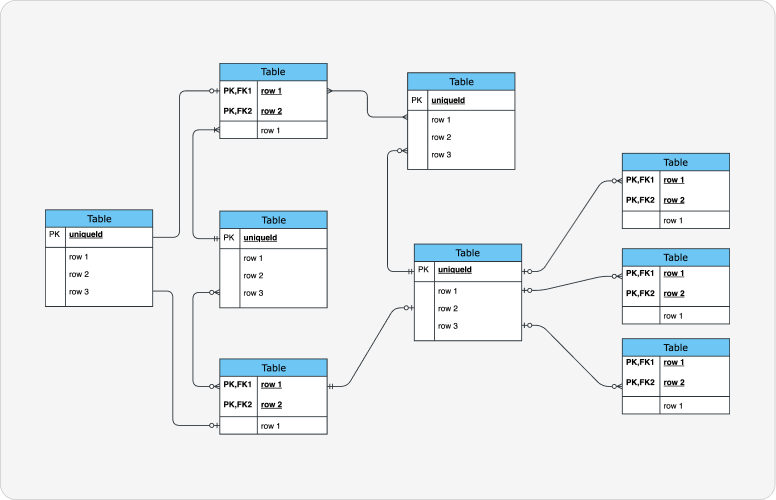Click row 3 in the top-center table
The height and width of the screenshot is (500, 776).
point(441,155)
